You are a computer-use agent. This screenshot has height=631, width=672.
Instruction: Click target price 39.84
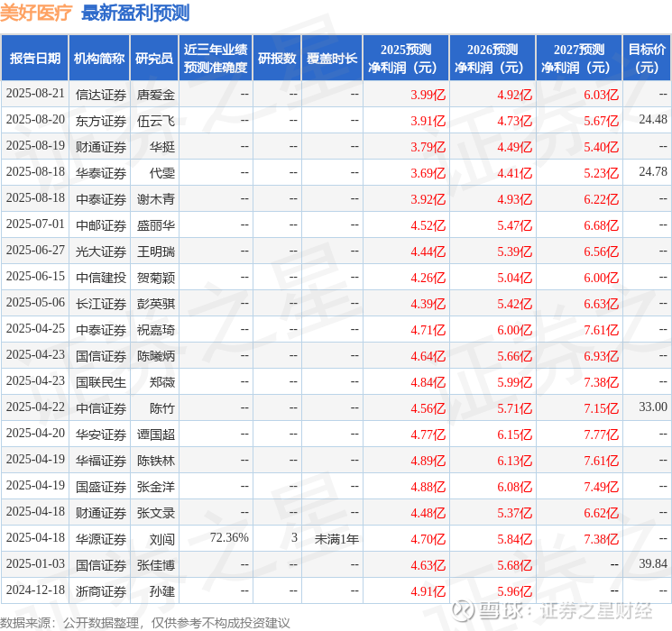(x=653, y=563)
